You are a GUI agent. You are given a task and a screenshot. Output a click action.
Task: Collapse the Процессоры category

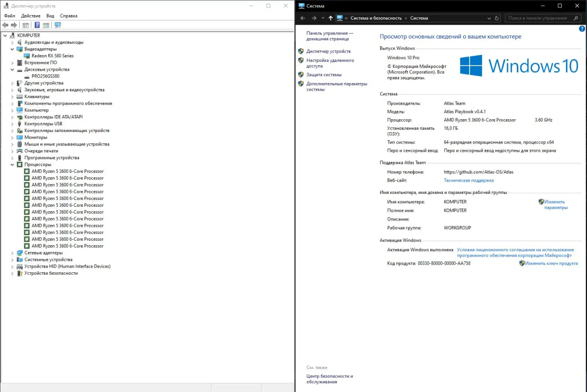12,165
